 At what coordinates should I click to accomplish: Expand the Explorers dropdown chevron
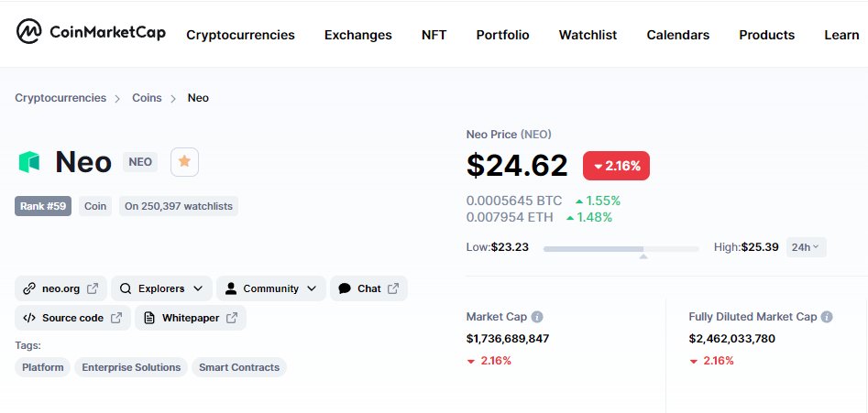click(x=198, y=288)
